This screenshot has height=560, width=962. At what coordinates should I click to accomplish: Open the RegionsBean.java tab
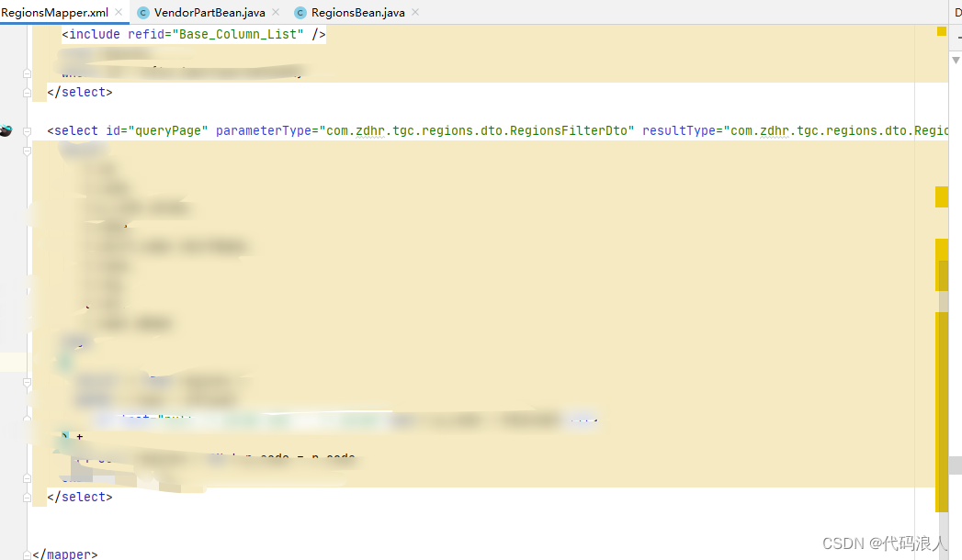pyautogui.click(x=357, y=13)
